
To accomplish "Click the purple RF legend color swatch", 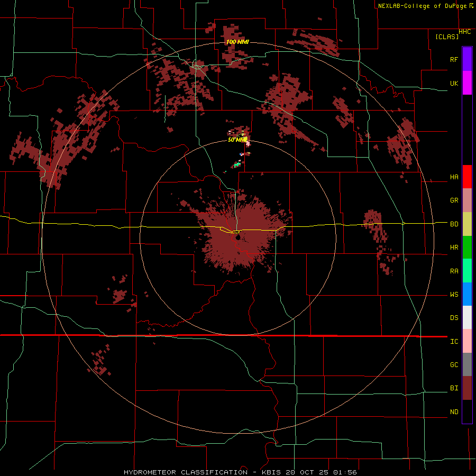I will pos(467,59).
